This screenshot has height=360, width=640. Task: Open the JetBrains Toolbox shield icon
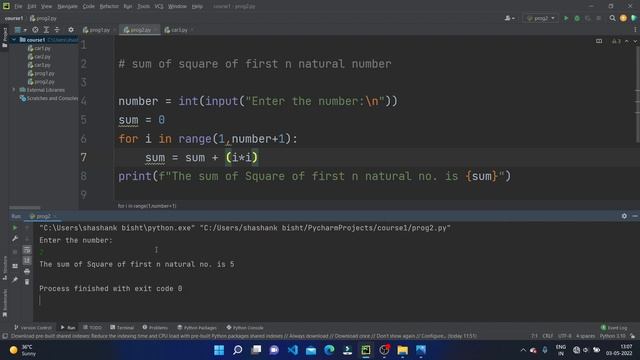(633, 18)
